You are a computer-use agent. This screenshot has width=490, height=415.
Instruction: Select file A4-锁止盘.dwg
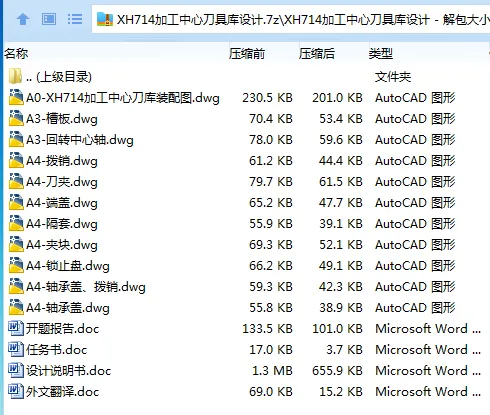[68, 266]
